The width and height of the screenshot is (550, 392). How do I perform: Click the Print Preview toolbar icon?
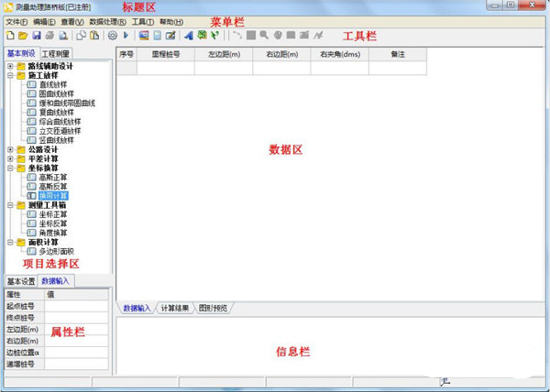[x=63, y=36]
